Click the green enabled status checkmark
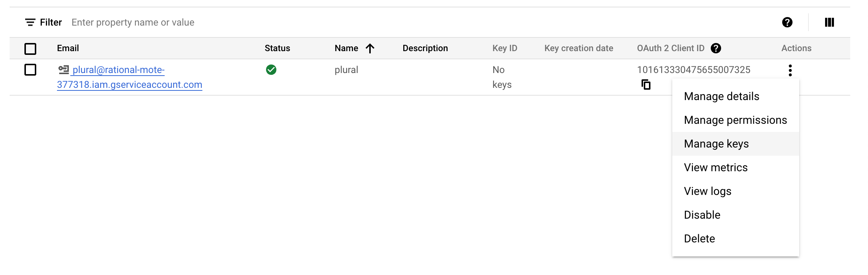The height and width of the screenshot is (275, 868). tap(271, 70)
